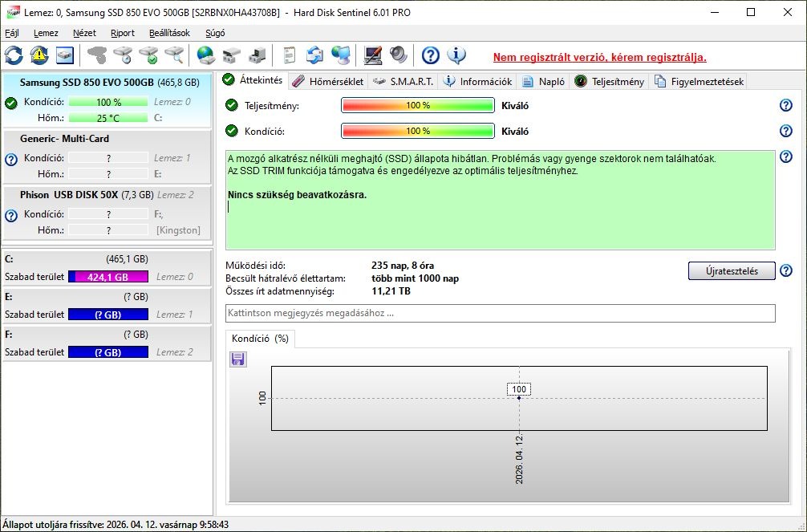Switch to the Áttekintés tab
This screenshot has width=807, height=532.
[x=253, y=80]
